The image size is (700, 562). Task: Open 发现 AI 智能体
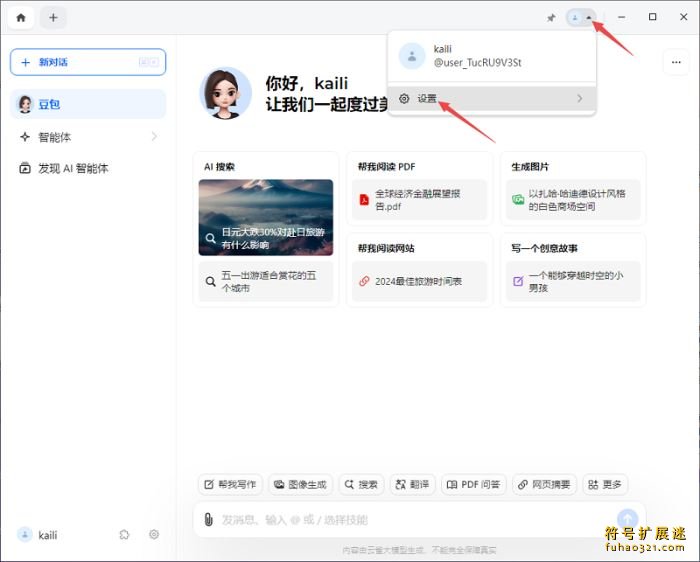point(88,168)
